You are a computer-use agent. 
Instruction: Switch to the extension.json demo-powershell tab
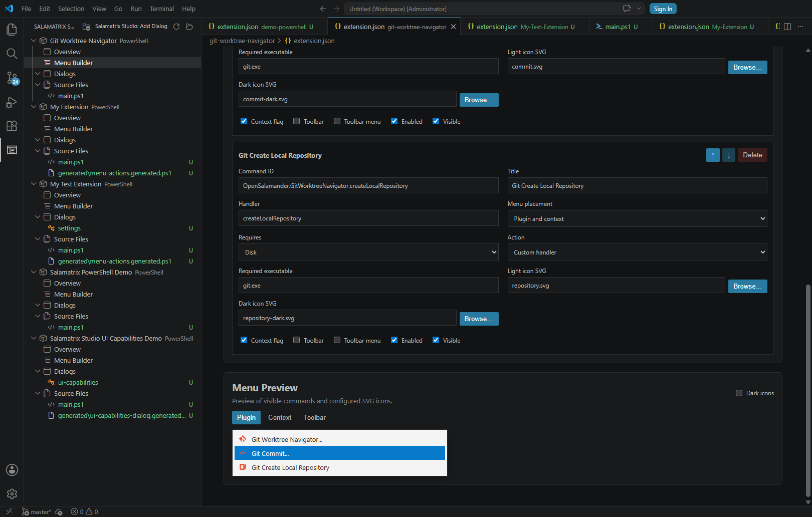pos(265,27)
